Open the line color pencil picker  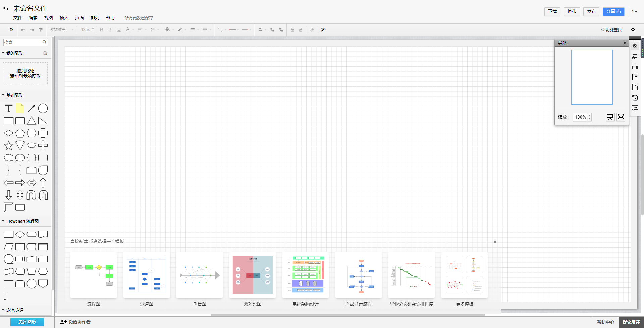coord(180,30)
